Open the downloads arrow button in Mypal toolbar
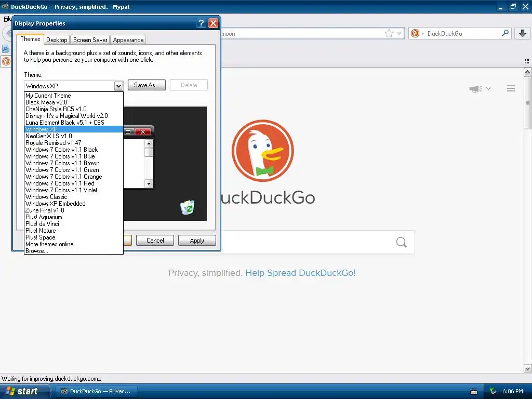Image resolution: width=532 pixels, height=399 pixels. click(523, 33)
